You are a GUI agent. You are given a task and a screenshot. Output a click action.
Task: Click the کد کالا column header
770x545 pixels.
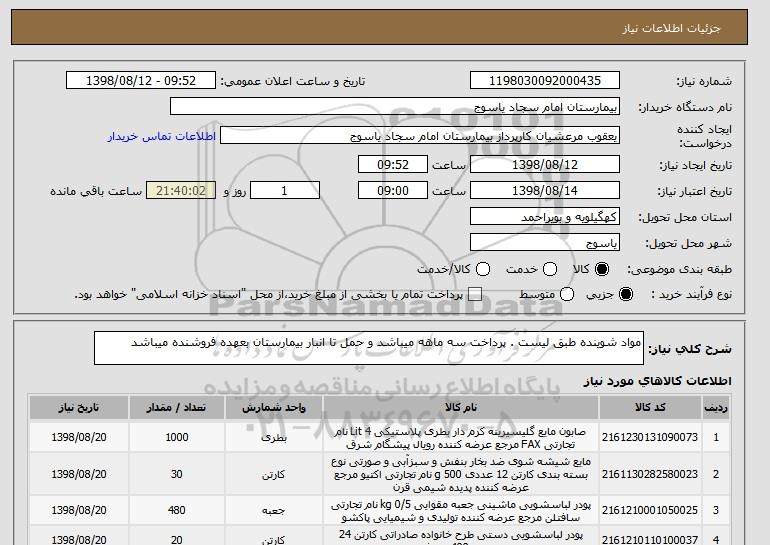[650, 408]
